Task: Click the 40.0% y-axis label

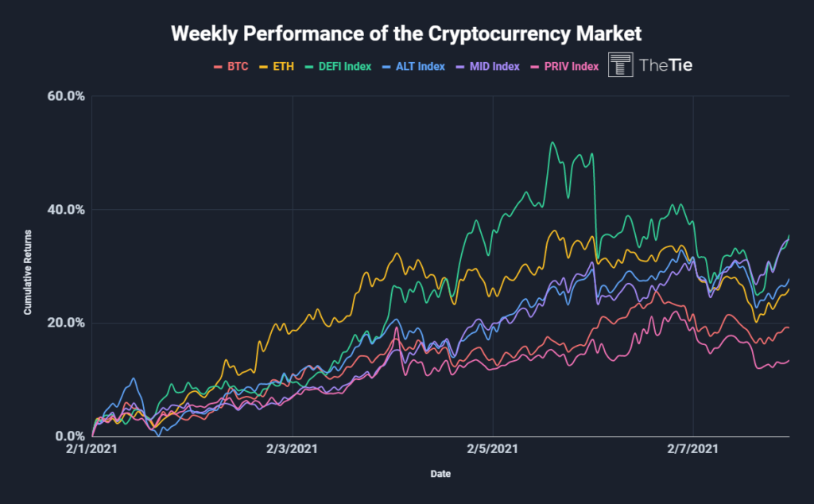Action: point(66,210)
